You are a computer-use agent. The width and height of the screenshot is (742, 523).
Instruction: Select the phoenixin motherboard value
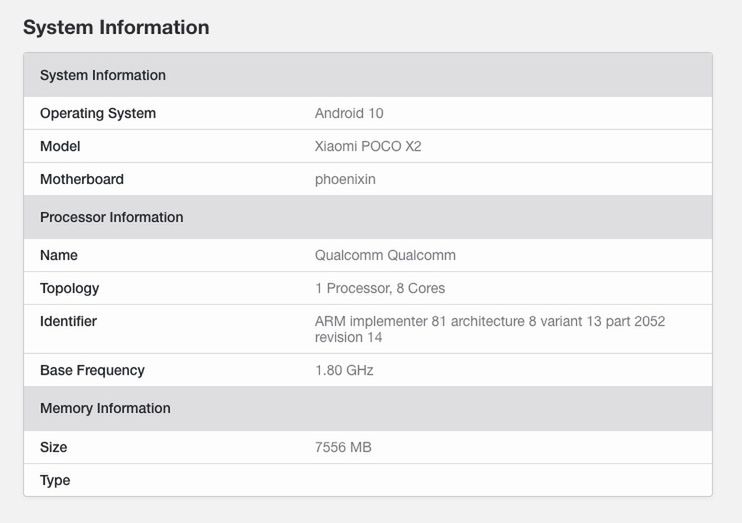click(x=345, y=180)
